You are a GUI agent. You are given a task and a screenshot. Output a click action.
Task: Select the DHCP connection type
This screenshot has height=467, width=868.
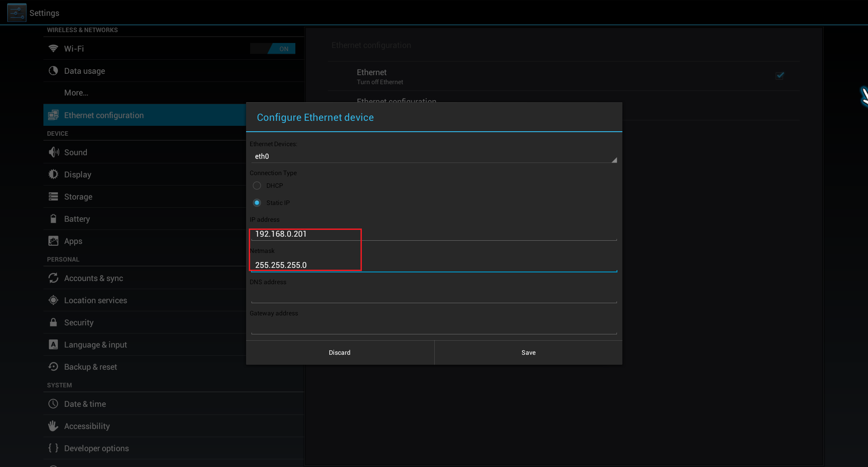point(257,186)
